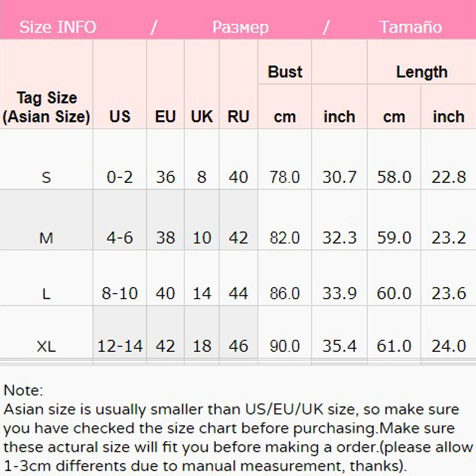476x476 pixels.
Task: Select the US column header
Action: pos(120,117)
